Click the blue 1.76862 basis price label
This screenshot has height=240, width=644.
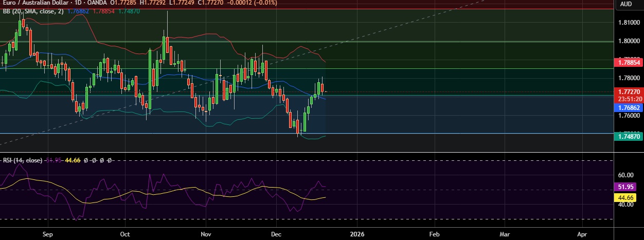(x=629, y=108)
